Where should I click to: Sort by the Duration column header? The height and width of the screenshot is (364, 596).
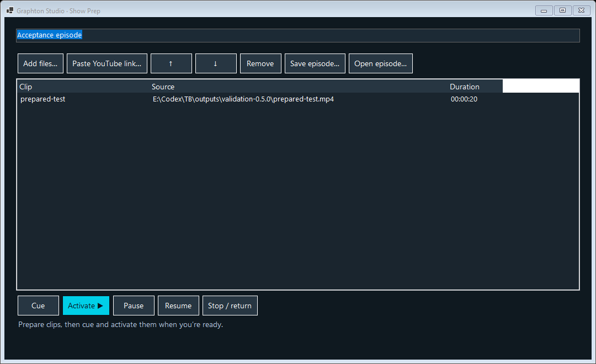coord(475,87)
